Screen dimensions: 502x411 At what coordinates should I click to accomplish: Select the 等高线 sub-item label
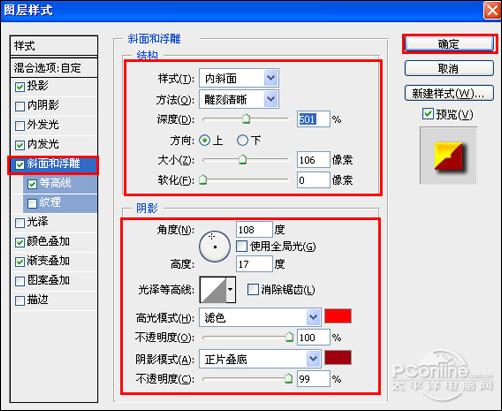(x=55, y=183)
